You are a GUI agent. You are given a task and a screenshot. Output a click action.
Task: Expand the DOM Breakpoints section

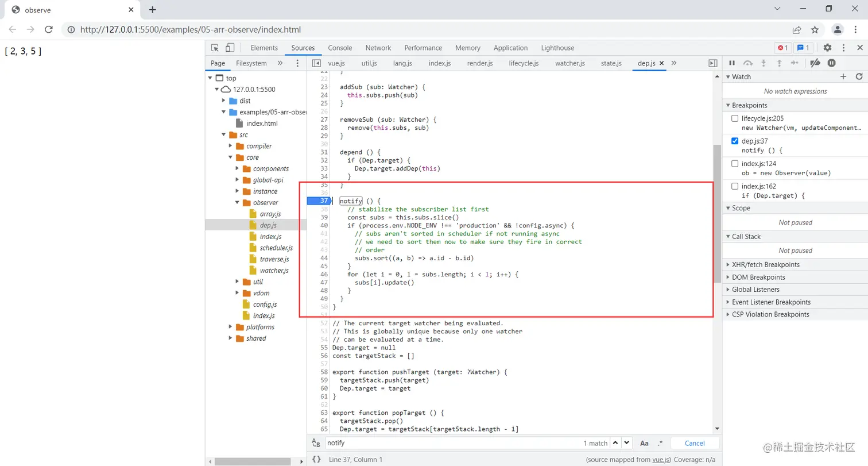794,277
